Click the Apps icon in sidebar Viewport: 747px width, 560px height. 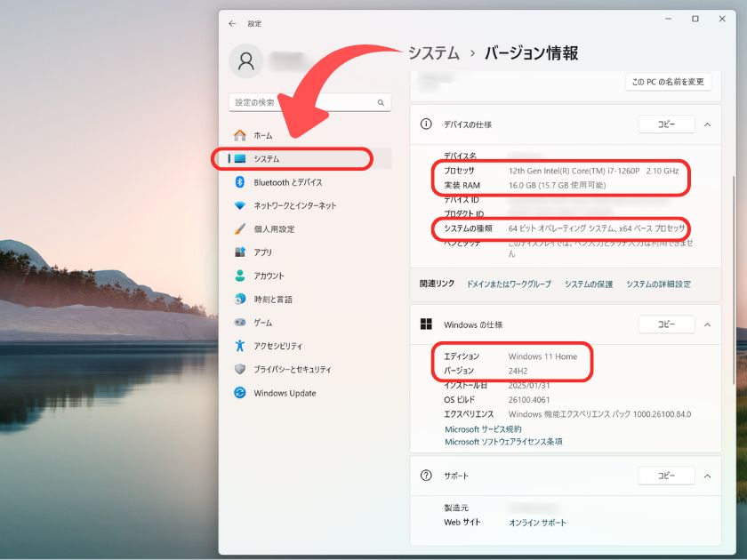pos(239,252)
